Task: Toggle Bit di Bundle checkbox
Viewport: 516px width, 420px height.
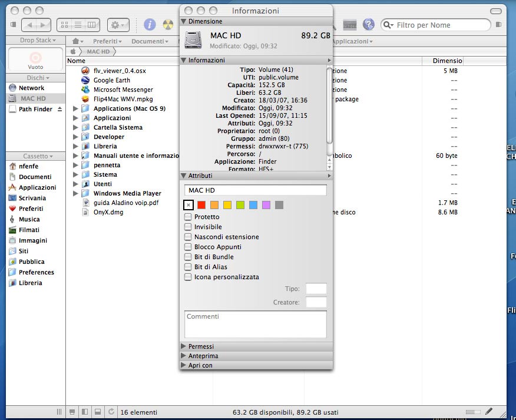Action: pos(188,257)
